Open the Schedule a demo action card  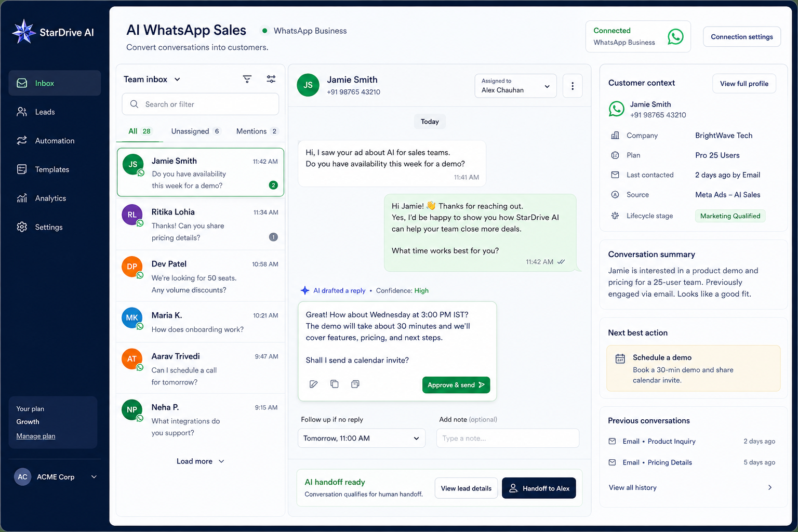[693, 368]
